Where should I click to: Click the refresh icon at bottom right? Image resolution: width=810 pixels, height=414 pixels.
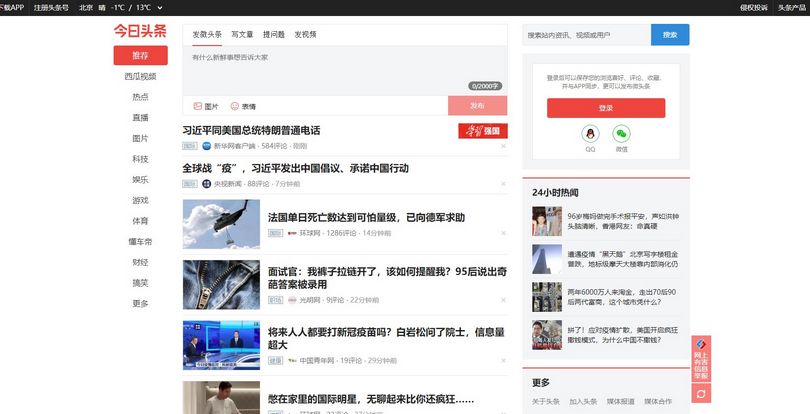coord(701,395)
